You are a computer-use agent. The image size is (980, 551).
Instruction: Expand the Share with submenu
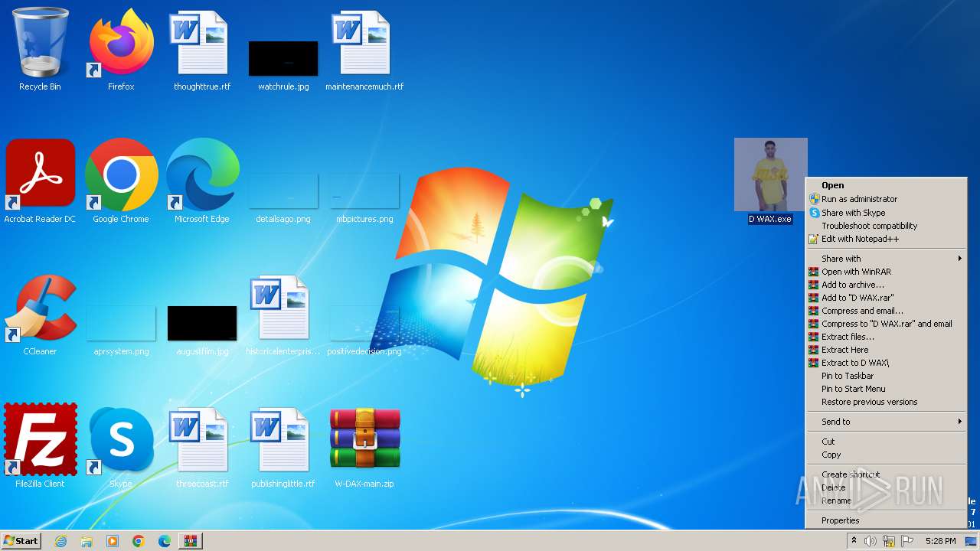[887, 259]
